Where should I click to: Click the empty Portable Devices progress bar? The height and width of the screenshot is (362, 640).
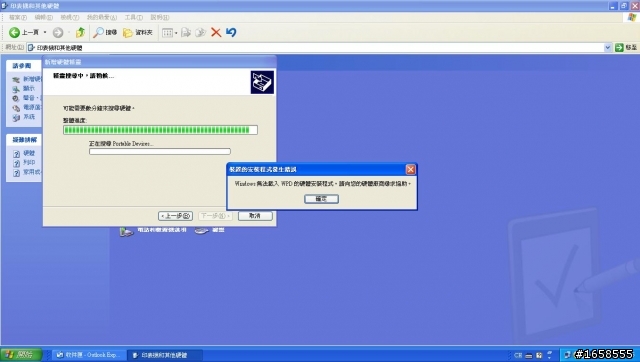point(160,151)
